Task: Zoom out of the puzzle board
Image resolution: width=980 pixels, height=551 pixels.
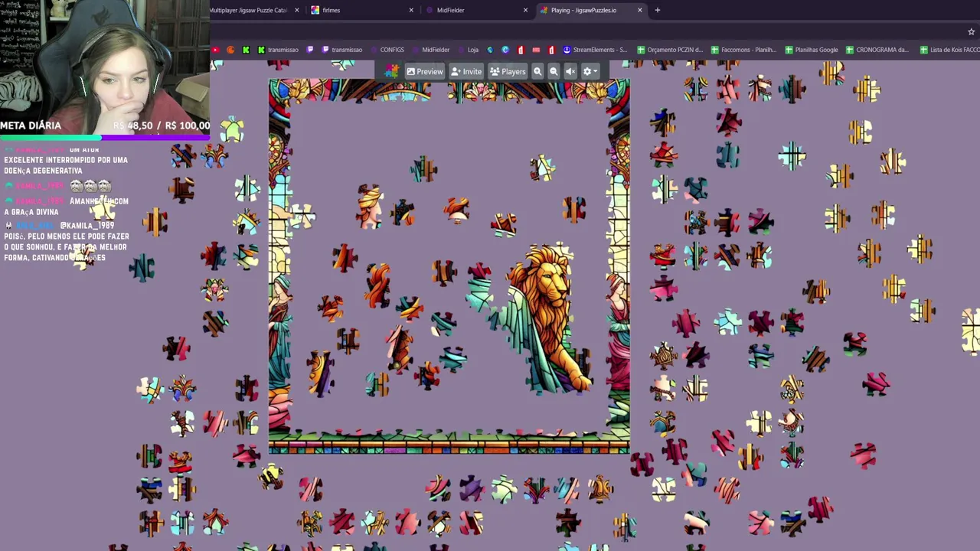Action: point(554,72)
